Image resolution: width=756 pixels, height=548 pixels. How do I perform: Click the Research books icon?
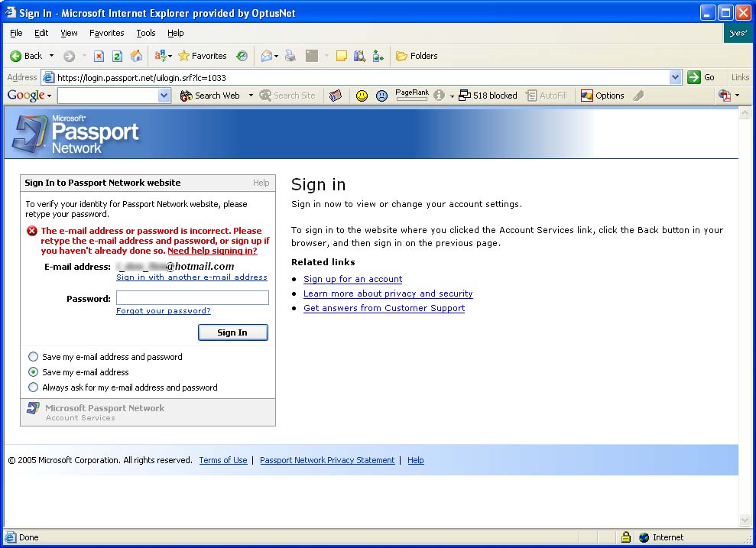(359, 56)
